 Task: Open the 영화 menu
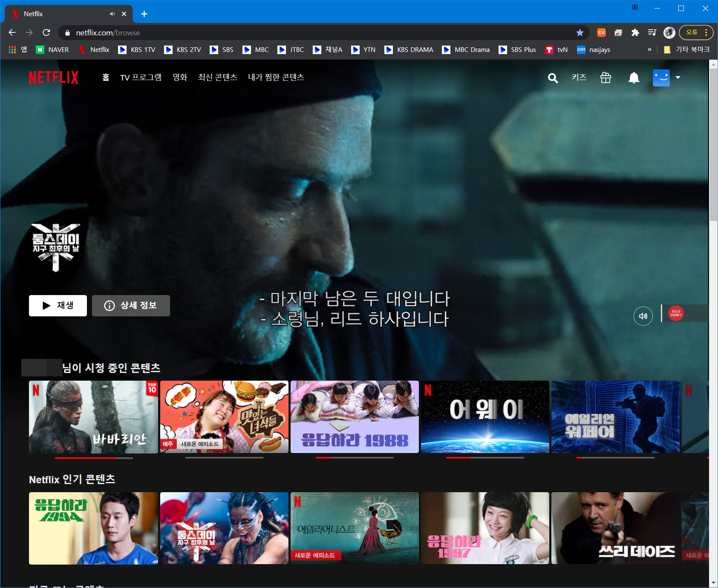(x=180, y=77)
